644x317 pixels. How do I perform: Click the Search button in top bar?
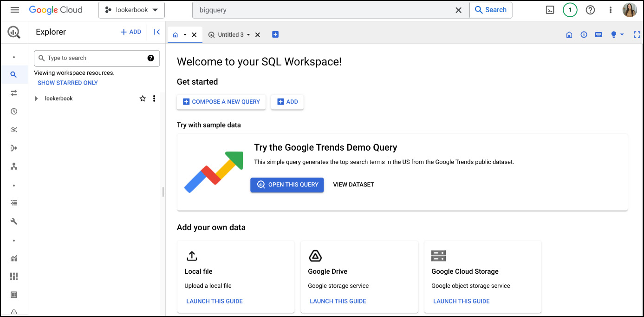(x=491, y=10)
